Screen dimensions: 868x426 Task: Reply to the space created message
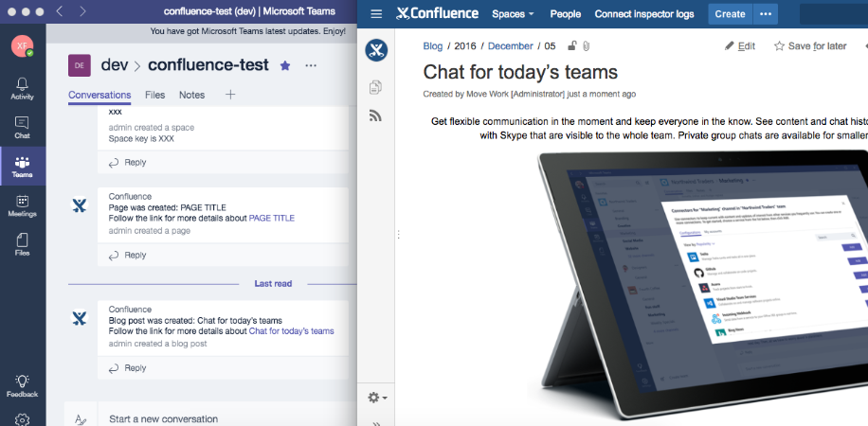[127, 163]
